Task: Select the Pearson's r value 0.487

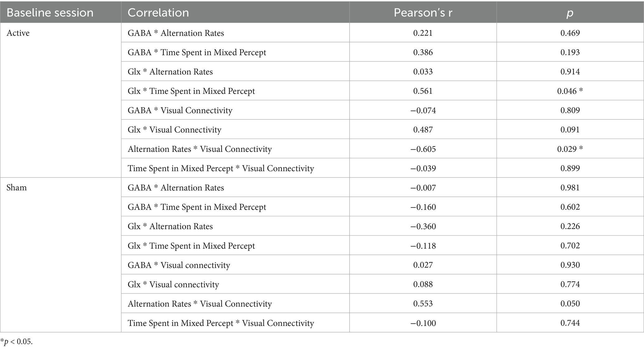Action: [x=423, y=130]
